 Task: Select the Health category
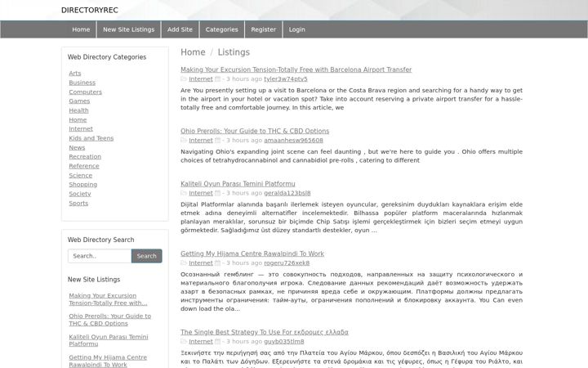(x=78, y=110)
